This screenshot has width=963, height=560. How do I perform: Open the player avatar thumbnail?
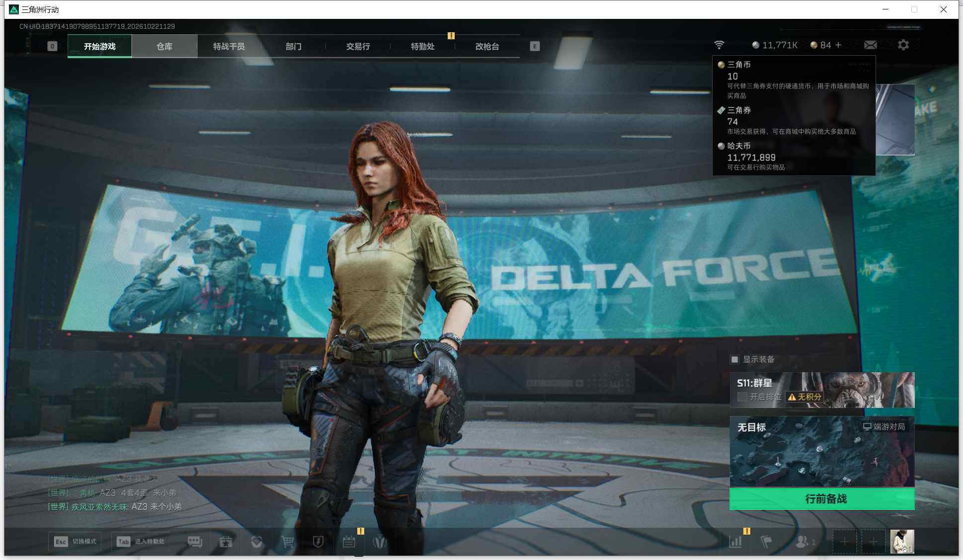point(902,542)
